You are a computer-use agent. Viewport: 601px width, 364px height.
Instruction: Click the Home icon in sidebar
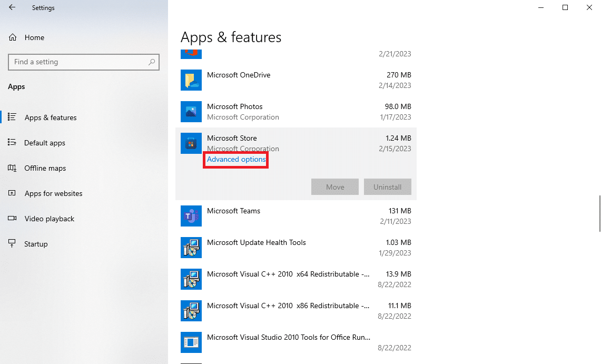[13, 37]
